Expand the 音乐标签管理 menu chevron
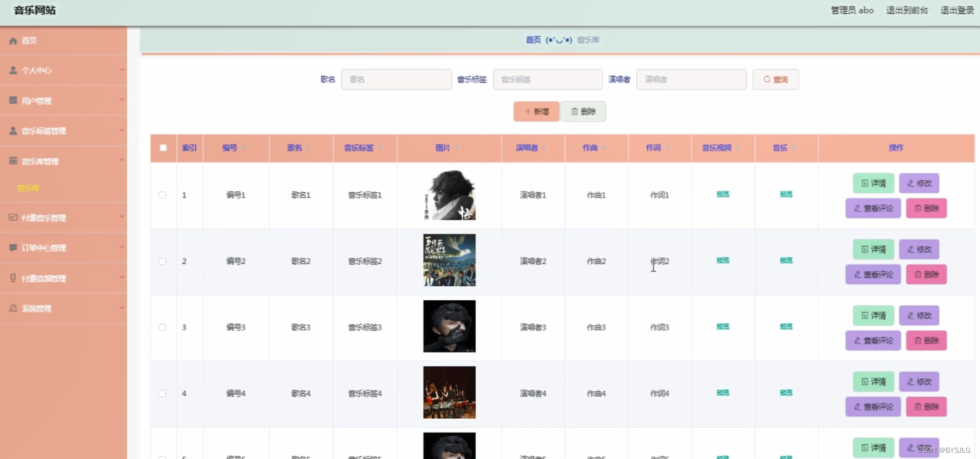 pos(122,130)
